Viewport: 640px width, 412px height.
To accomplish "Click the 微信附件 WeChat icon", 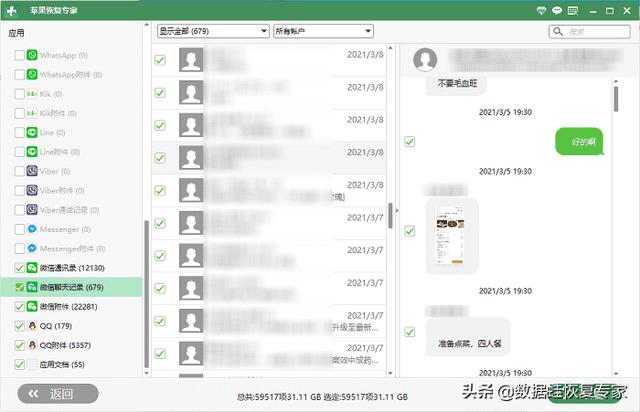I will click(x=32, y=306).
